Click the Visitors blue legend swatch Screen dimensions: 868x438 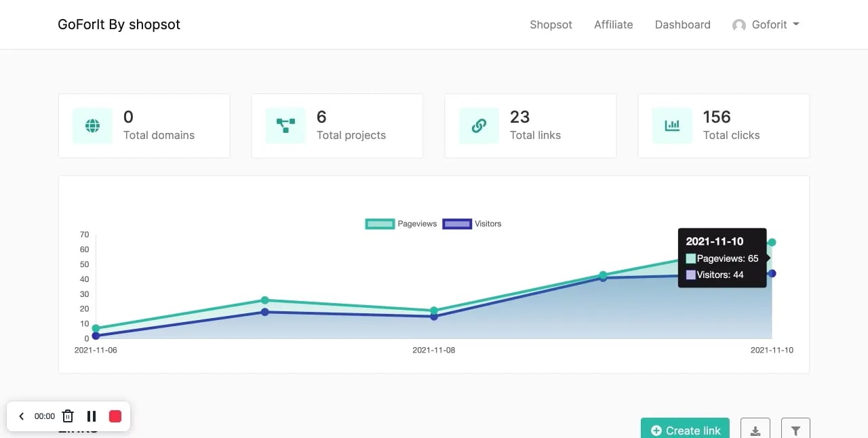tap(457, 224)
